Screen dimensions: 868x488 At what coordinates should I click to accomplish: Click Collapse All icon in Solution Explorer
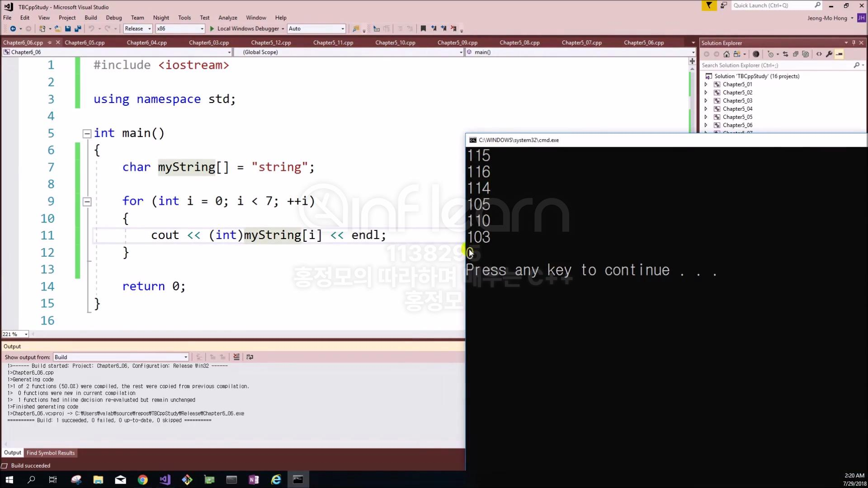coord(795,54)
